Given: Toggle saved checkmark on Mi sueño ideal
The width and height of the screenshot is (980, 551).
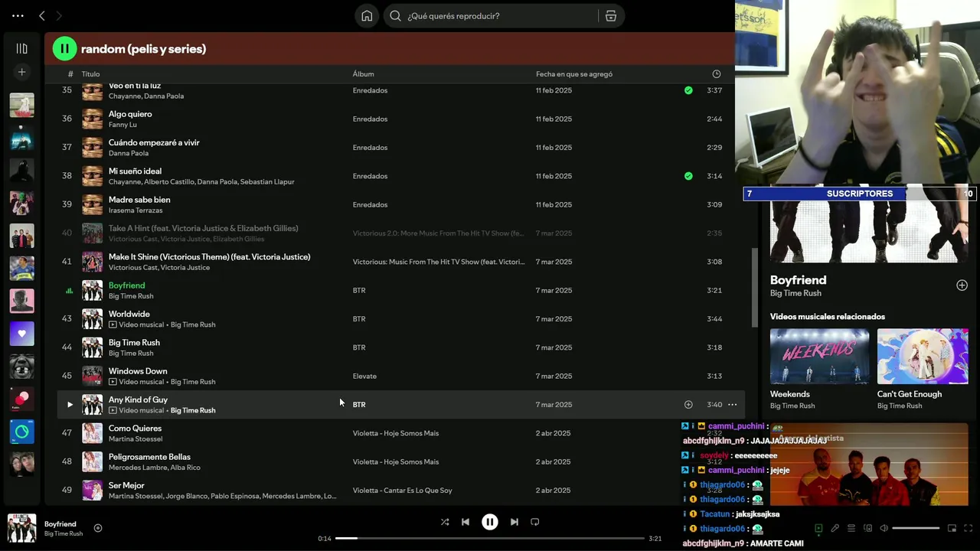Looking at the screenshot, I should point(688,176).
